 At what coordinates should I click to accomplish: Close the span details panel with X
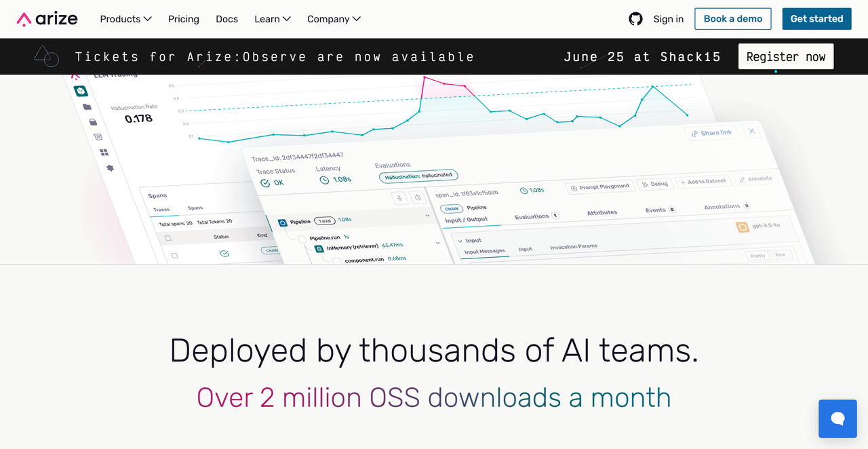[751, 131]
